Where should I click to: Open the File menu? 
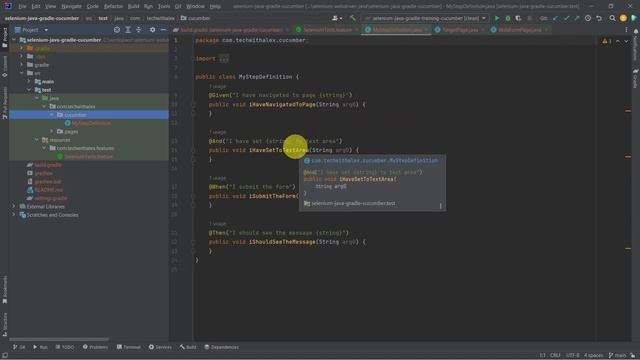(x=22, y=6)
